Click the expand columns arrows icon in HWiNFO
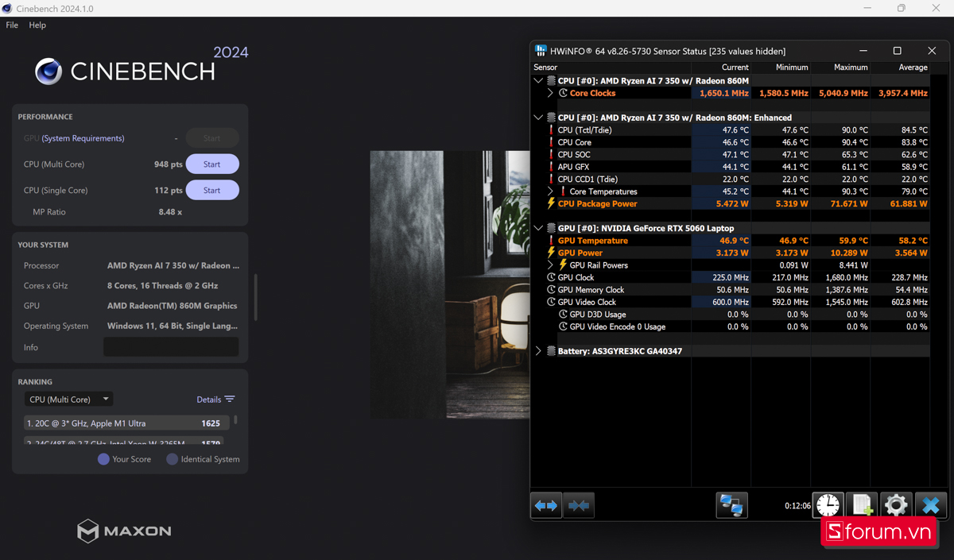The height and width of the screenshot is (560, 954). [546, 505]
